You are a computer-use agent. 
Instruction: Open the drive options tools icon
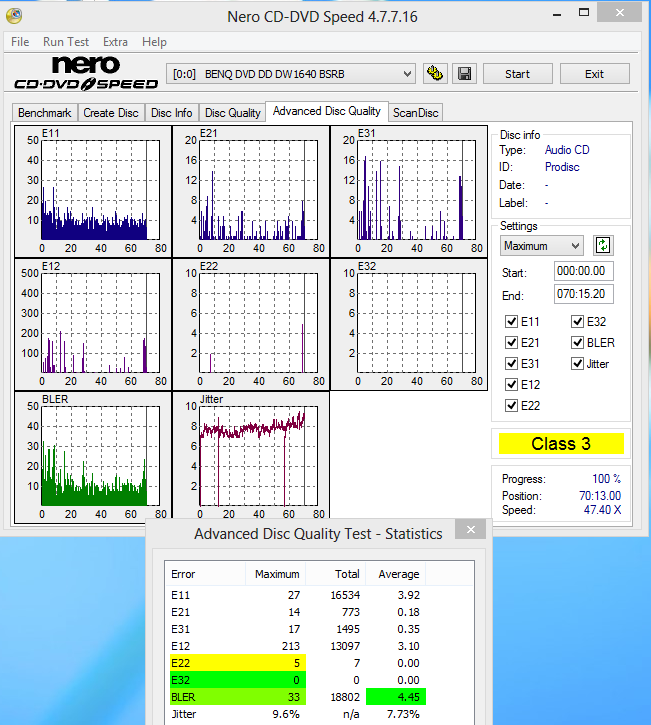click(x=435, y=74)
